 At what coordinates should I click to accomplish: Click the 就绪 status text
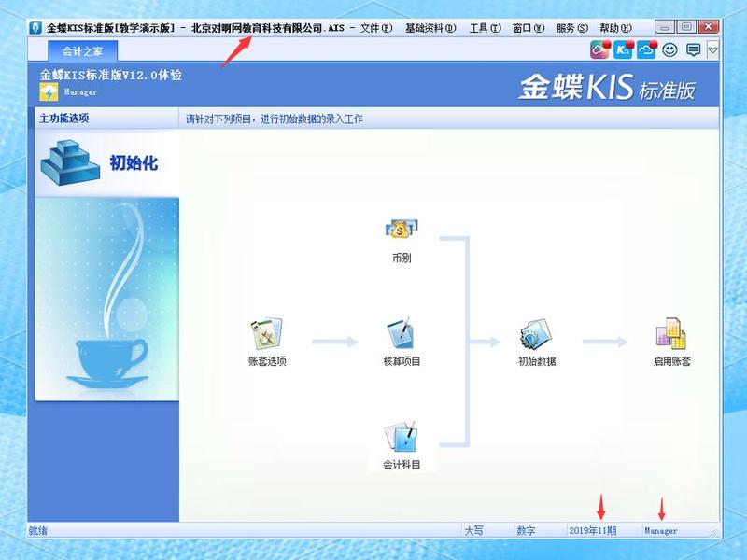click(x=38, y=530)
